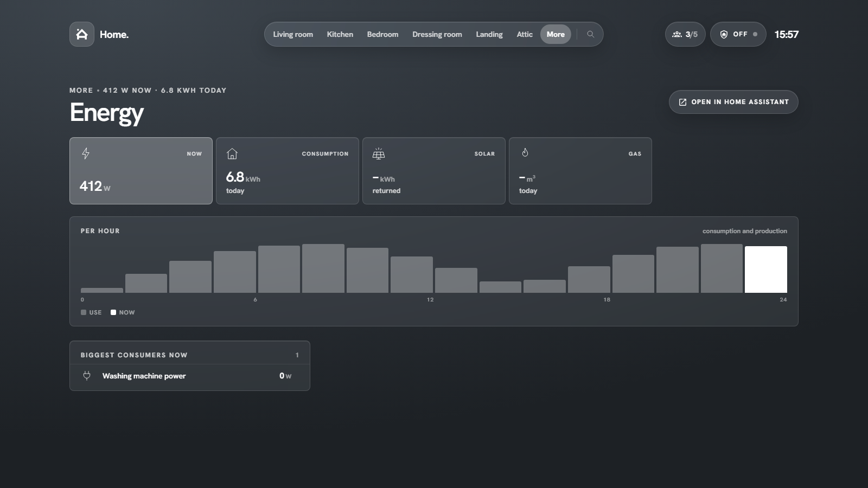868x488 pixels.
Task: Toggle the NOW legend item
Action: click(123, 312)
